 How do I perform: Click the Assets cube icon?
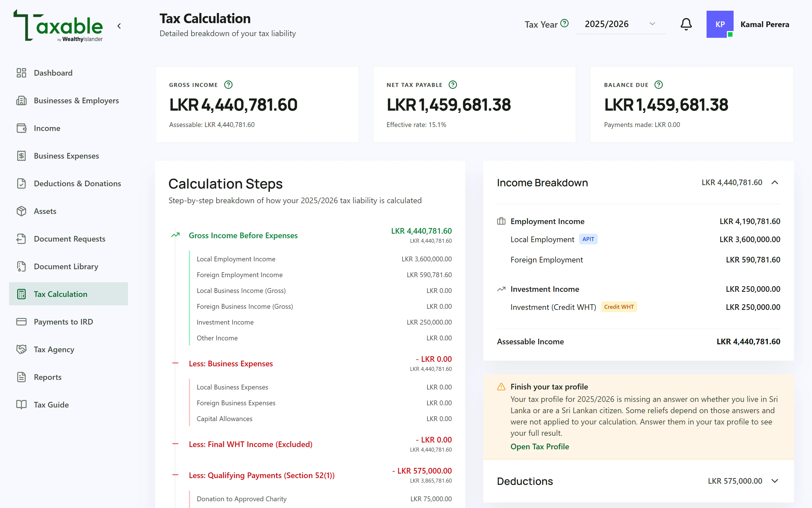click(x=21, y=211)
